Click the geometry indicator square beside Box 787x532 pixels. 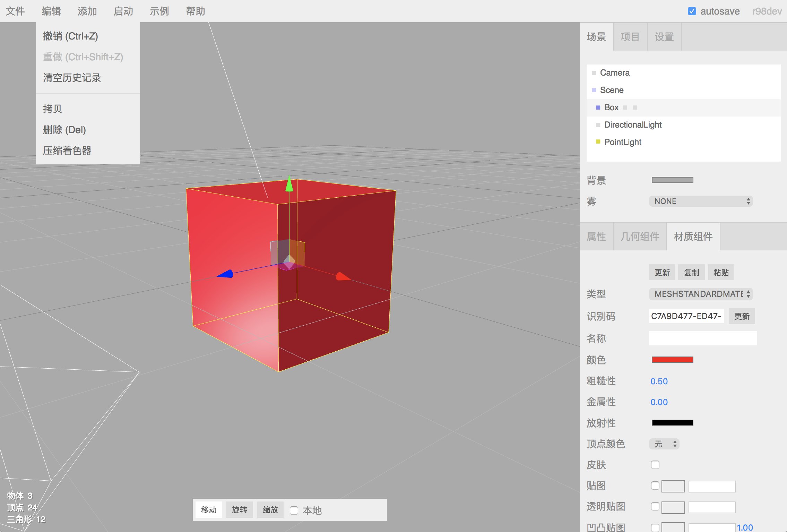click(x=625, y=108)
